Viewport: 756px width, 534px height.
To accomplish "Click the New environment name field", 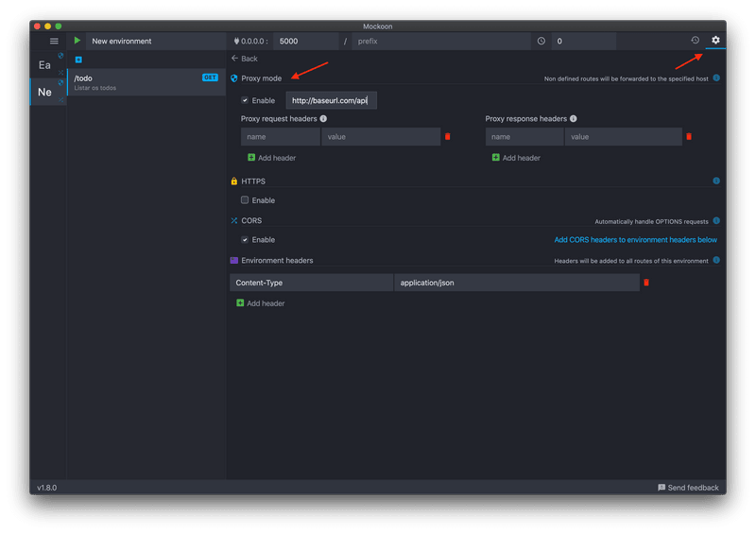I will [x=156, y=41].
